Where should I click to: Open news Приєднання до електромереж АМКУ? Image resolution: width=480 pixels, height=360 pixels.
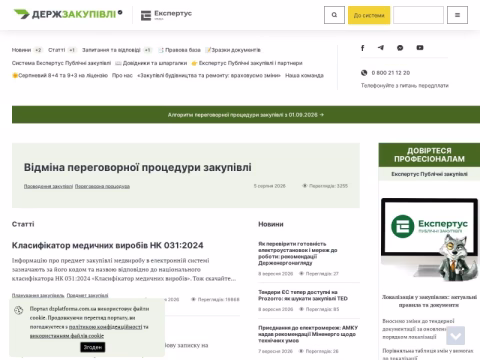pos(308,334)
